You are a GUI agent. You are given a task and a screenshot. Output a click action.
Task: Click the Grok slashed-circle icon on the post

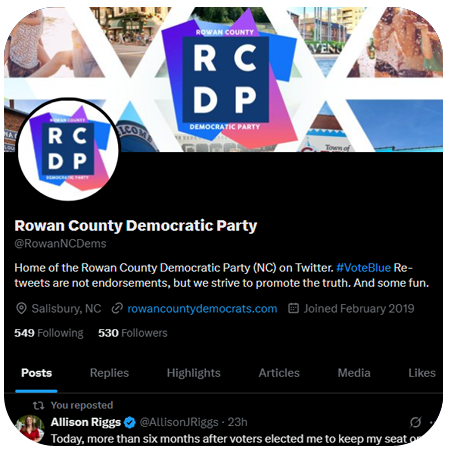pyautogui.click(x=415, y=422)
